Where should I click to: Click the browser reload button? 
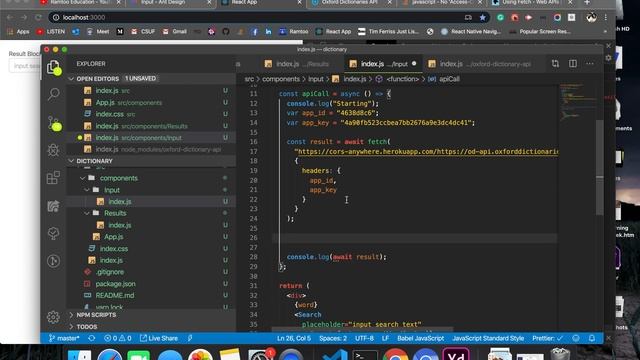[x=38, y=18]
